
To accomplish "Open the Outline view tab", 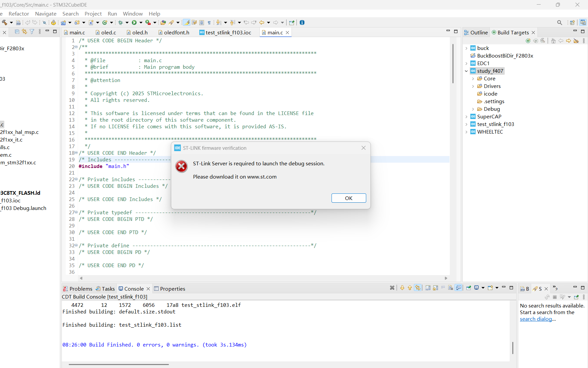I will click(x=476, y=32).
